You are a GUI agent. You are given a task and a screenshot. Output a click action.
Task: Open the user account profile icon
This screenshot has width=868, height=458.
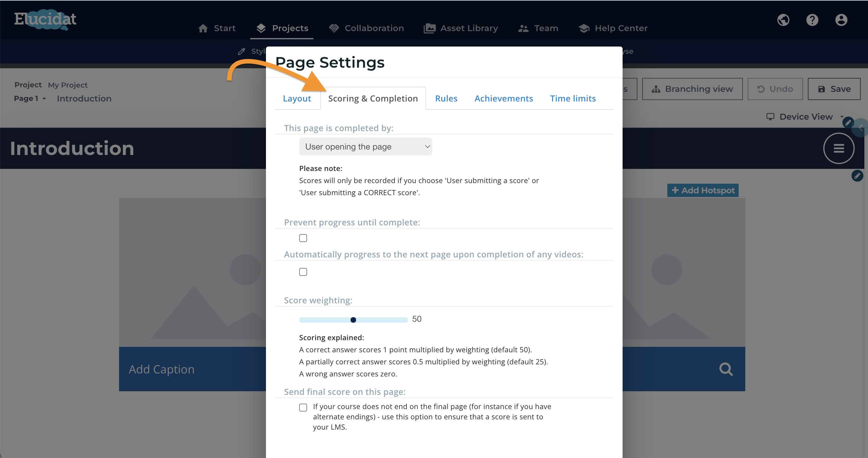(841, 20)
